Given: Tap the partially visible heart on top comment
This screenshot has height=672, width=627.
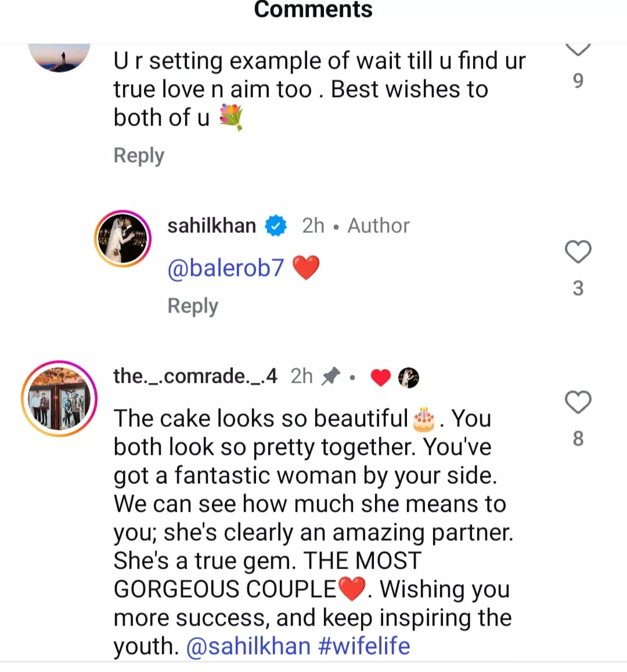Looking at the screenshot, I should (578, 49).
